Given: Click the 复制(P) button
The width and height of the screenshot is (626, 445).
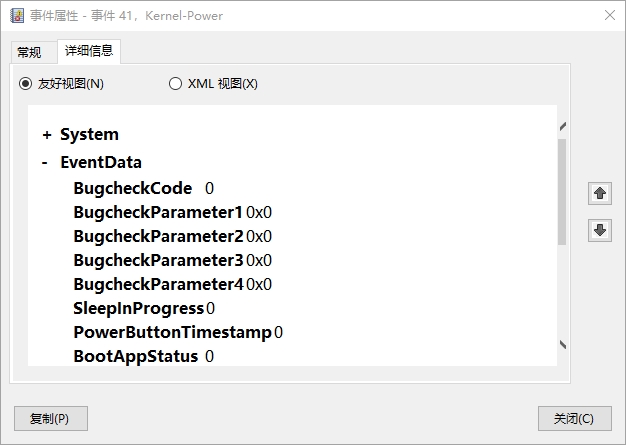Looking at the screenshot, I should (x=51, y=418).
